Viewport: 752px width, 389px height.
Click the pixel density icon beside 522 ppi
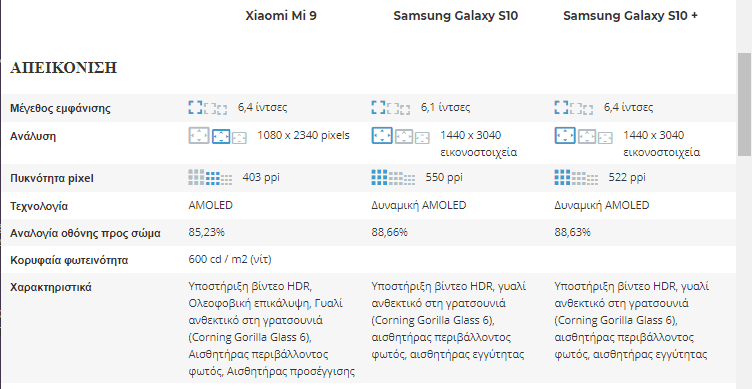coord(576,177)
